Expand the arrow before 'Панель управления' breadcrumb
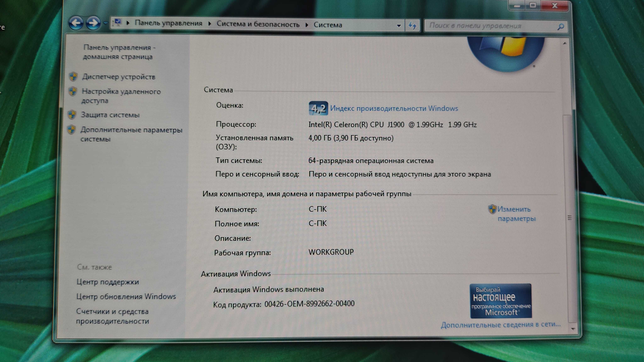 coord(128,23)
